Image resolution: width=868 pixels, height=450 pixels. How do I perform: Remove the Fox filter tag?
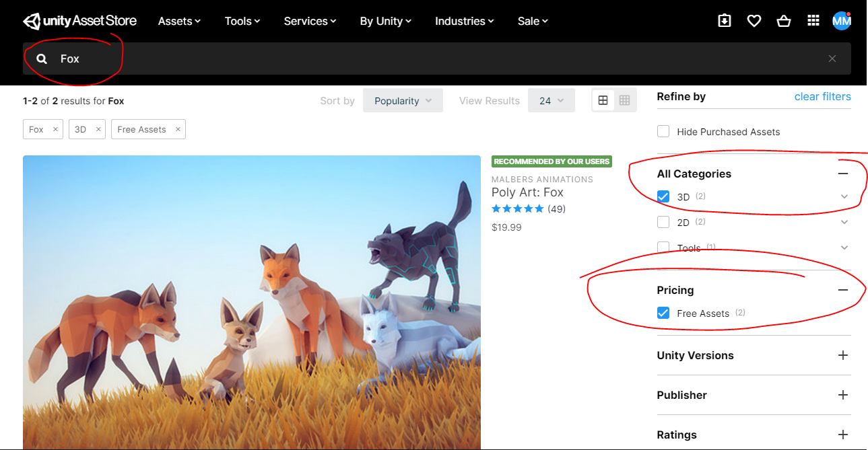55,129
